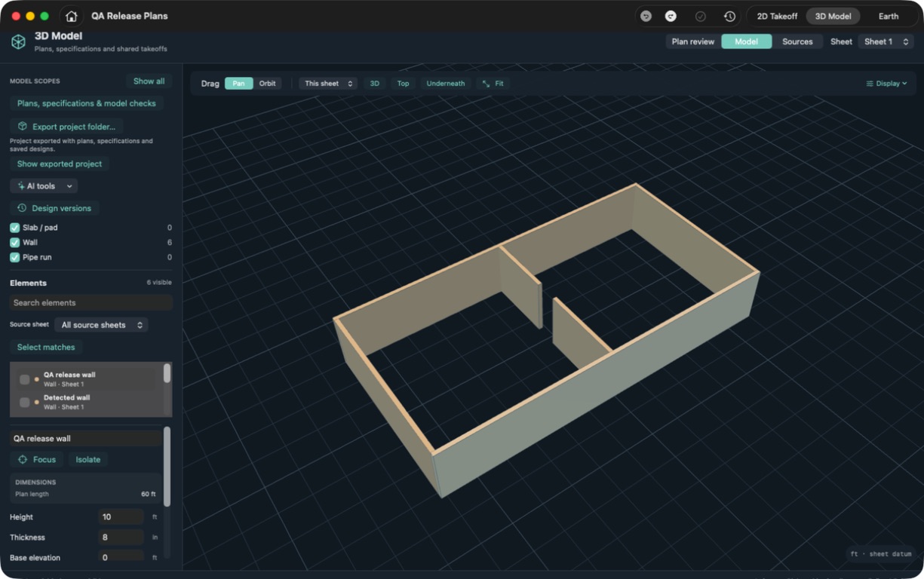Select the QA release wall list row
This screenshot has height=579, width=924.
(87, 379)
